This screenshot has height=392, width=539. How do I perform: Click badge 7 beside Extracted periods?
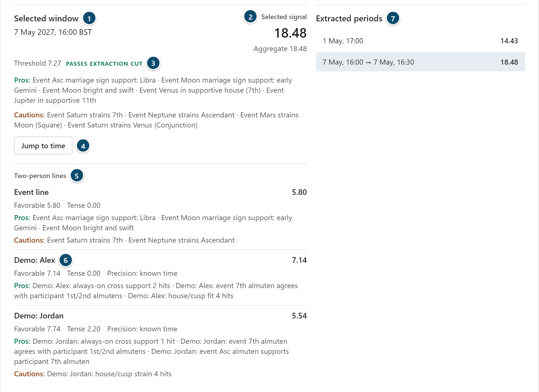pyautogui.click(x=393, y=19)
